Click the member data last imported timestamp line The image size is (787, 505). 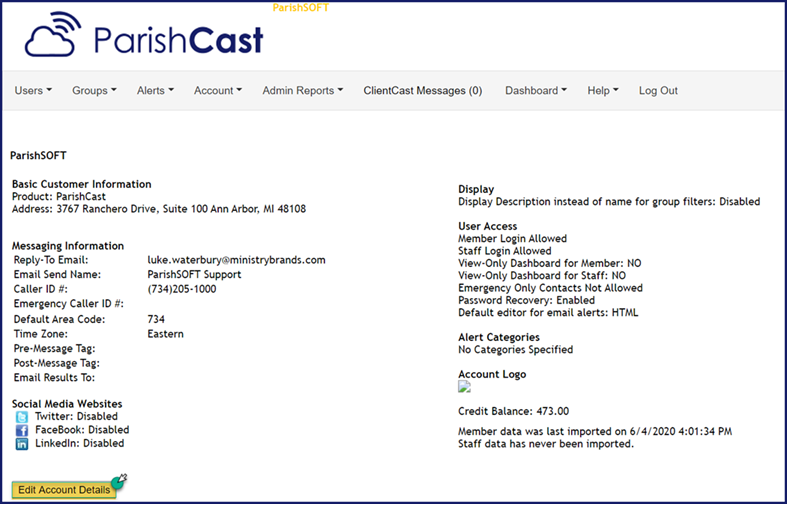(595, 431)
